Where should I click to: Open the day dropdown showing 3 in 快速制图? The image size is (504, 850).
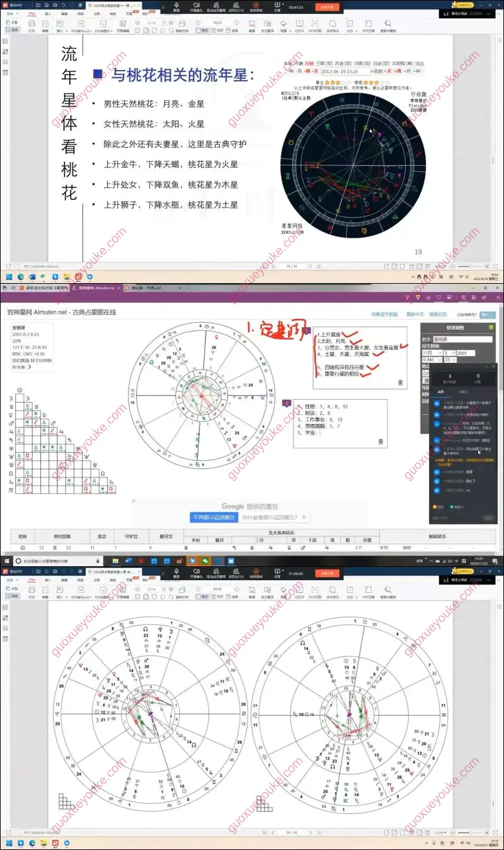click(x=450, y=353)
